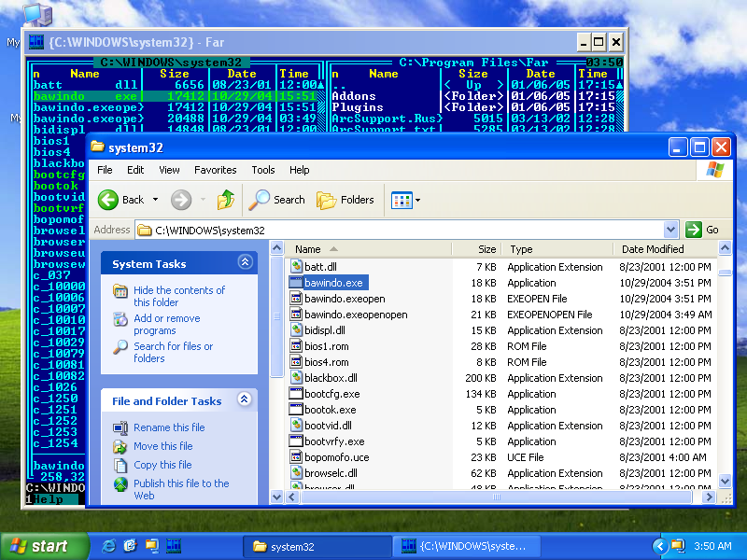Click the file list's vertical scrollbar down arrow
This screenshot has width=747, height=560.
(x=725, y=481)
